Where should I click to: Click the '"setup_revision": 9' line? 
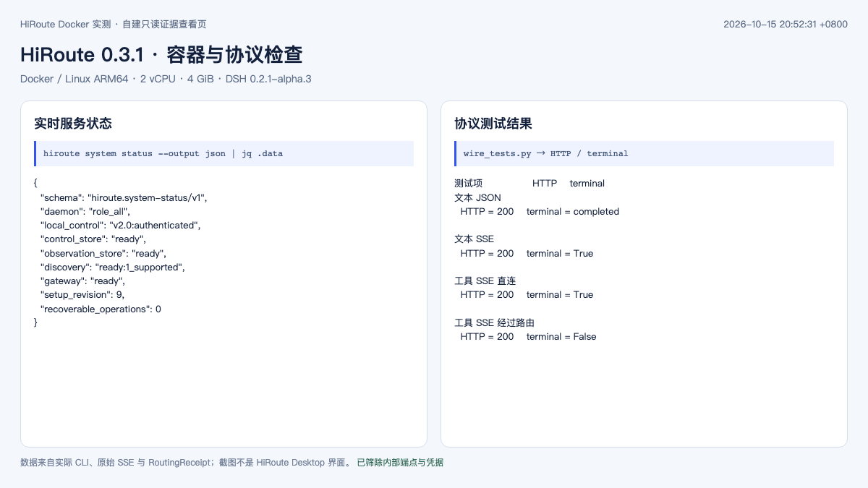pyautogui.click(x=82, y=295)
